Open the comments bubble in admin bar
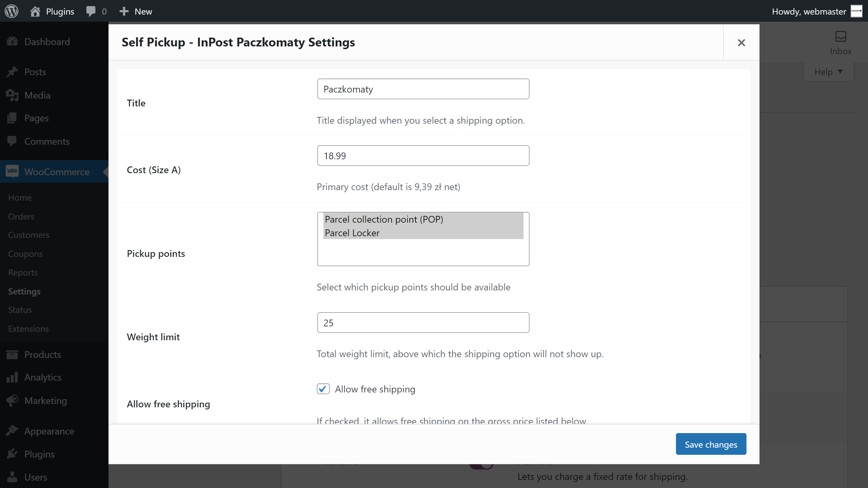Viewport: 868px width, 488px height. (91, 11)
